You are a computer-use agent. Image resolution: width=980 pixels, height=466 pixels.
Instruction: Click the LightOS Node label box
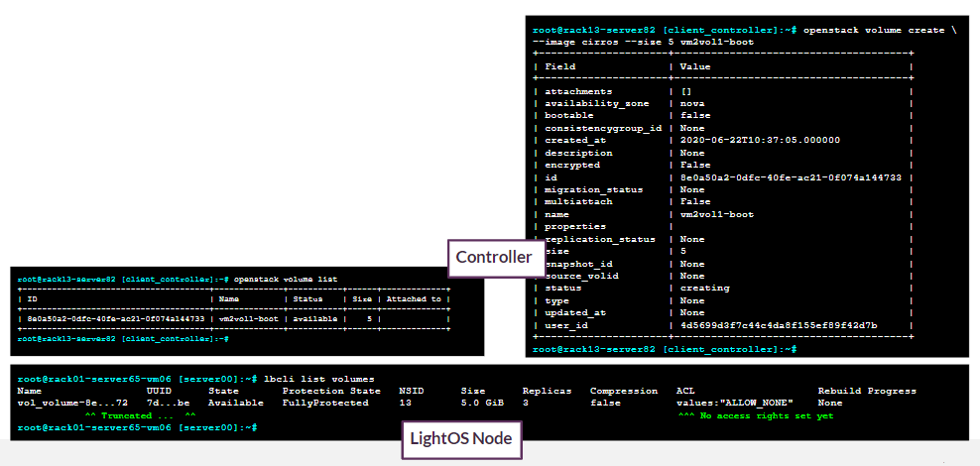tap(461, 438)
